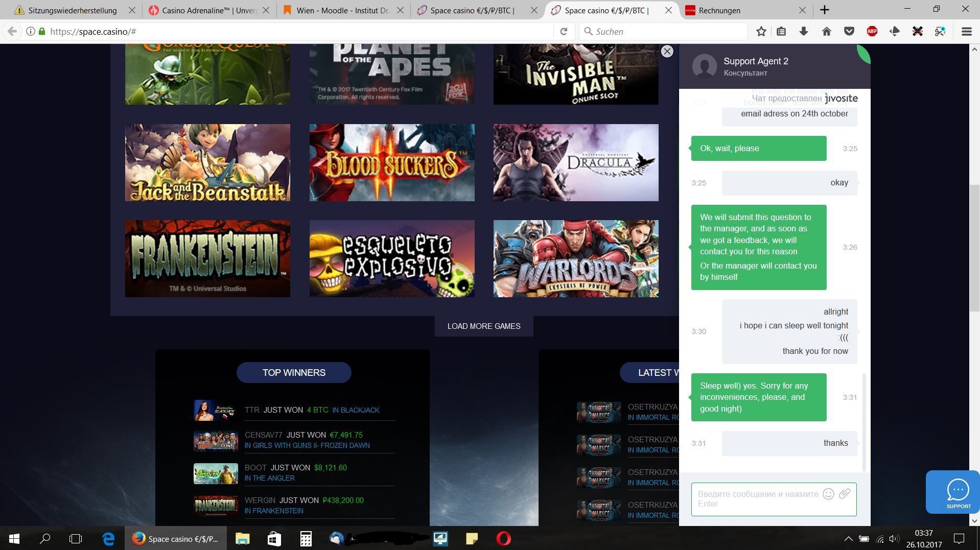Show hidden system tray icons

[x=848, y=538]
